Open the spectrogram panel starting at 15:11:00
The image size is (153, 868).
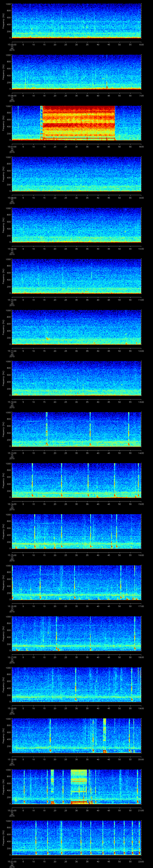pyautogui.click(x=77, y=327)
